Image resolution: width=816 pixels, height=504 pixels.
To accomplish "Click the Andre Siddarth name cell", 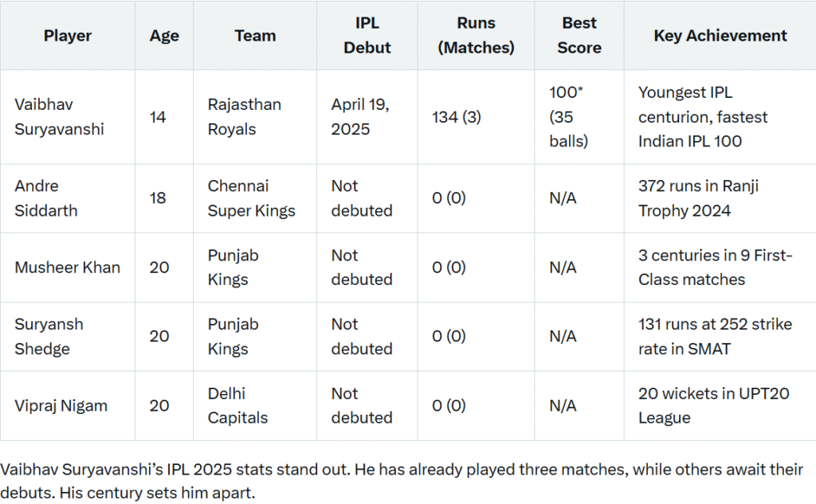I will point(48,198).
